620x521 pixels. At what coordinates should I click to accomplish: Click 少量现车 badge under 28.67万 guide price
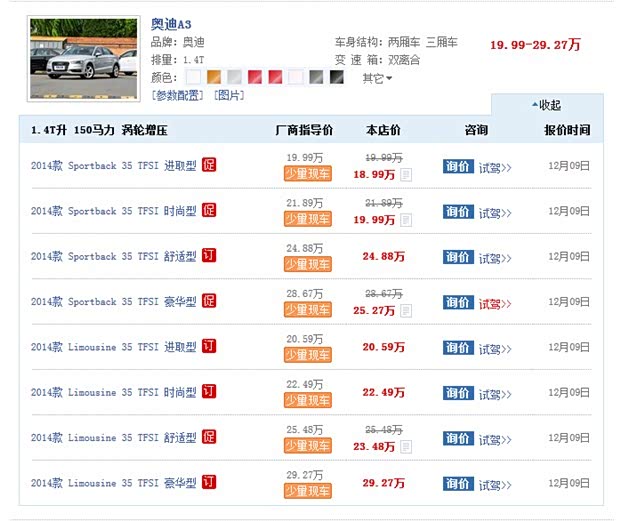[x=308, y=310]
